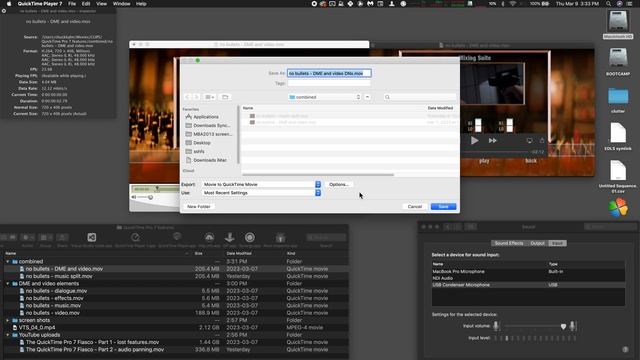Switch to Sound Effects tab in Sound
The height and width of the screenshot is (360, 640).
[509, 243]
